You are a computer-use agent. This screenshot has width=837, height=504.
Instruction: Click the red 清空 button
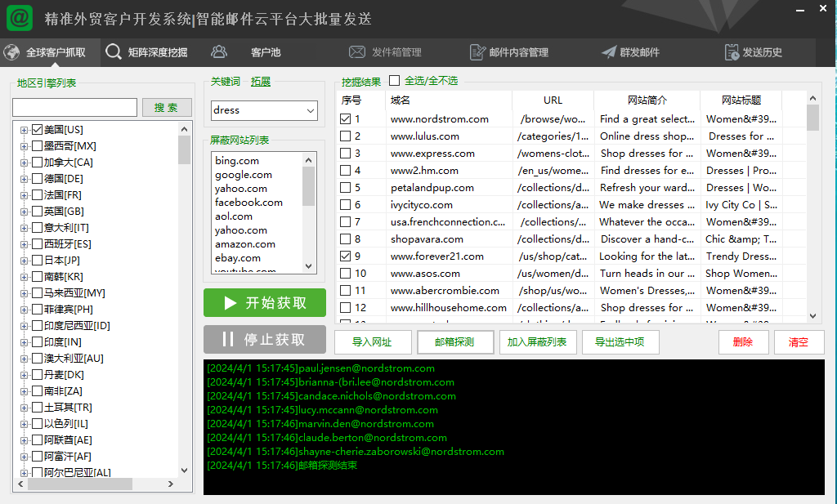pos(799,342)
